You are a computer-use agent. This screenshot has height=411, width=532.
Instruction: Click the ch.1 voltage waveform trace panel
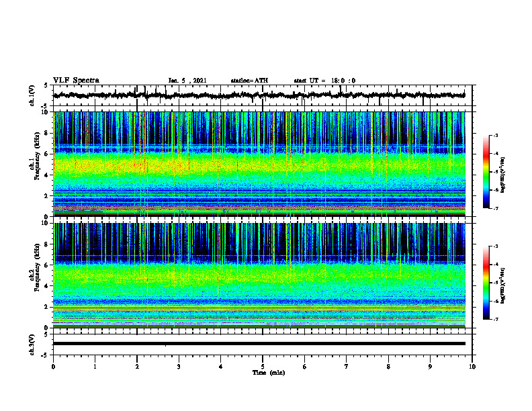263,95
